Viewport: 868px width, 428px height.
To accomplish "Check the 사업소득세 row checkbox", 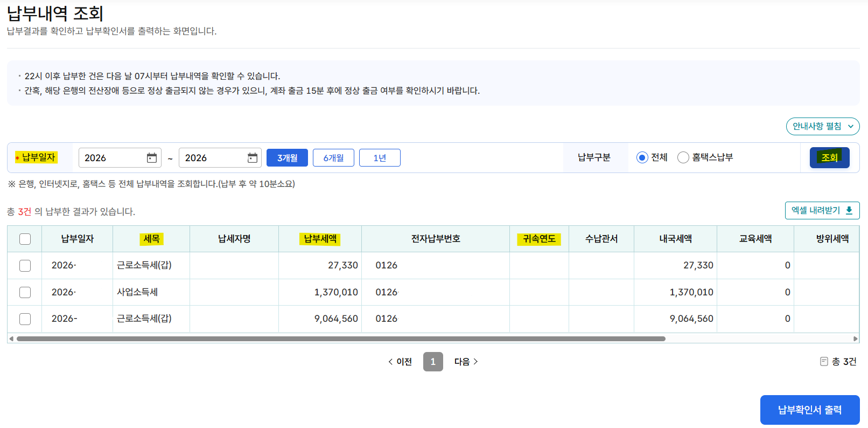I will click(x=25, y=292).
